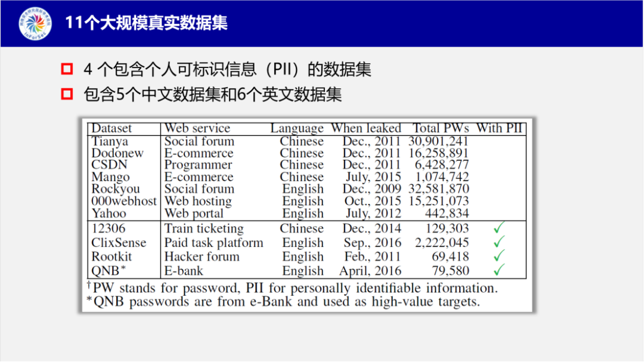Click the green checkmark in Rootkit row

(x=499, y=256)
